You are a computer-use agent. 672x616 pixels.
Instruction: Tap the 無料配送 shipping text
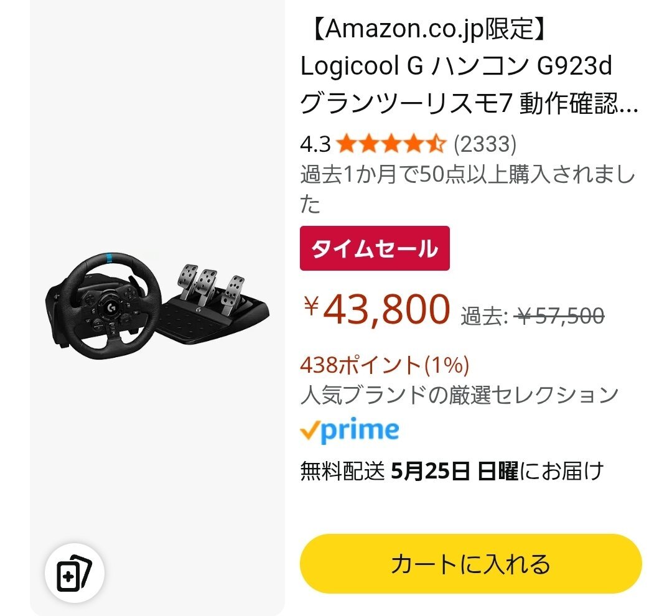tap(342, 470)
